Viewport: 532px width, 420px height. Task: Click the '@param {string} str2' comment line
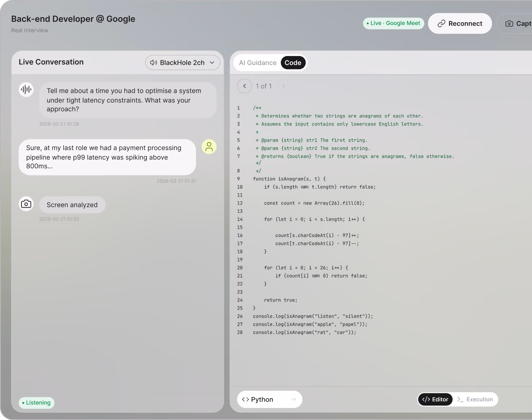313,148
